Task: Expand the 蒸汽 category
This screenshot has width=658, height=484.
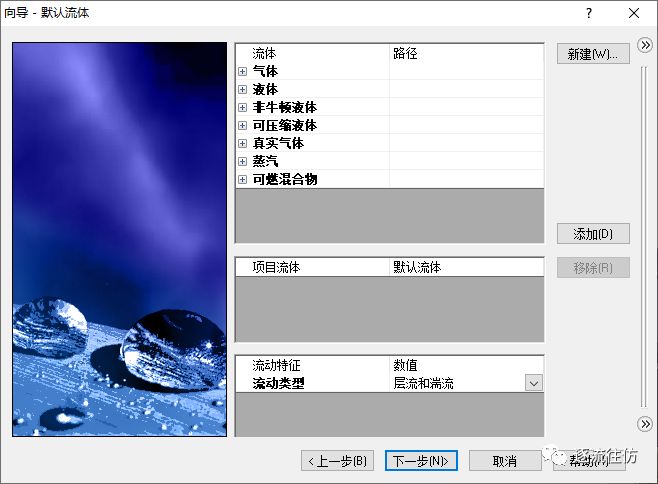Action: 242,162
